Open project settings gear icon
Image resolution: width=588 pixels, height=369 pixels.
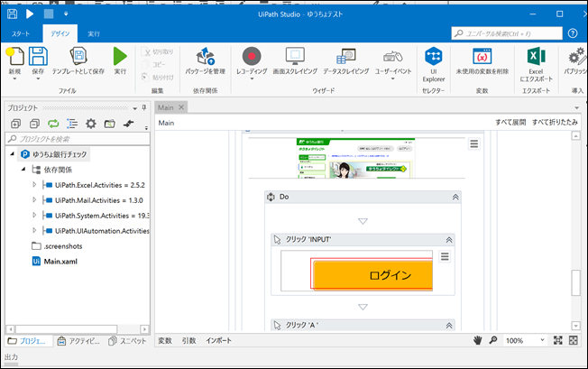point(91,124)
